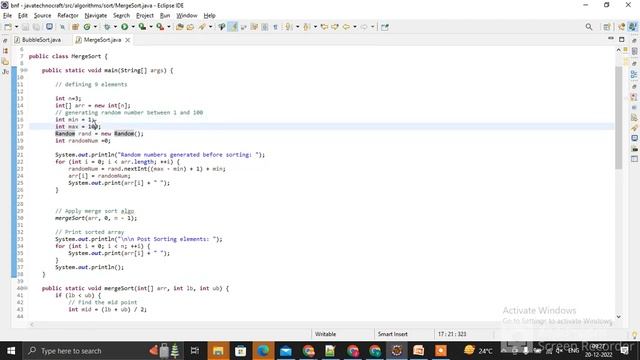Click the New Java Package icon
Image resolution: width=640 pixels, height=360 pixels.
point(75,27)
